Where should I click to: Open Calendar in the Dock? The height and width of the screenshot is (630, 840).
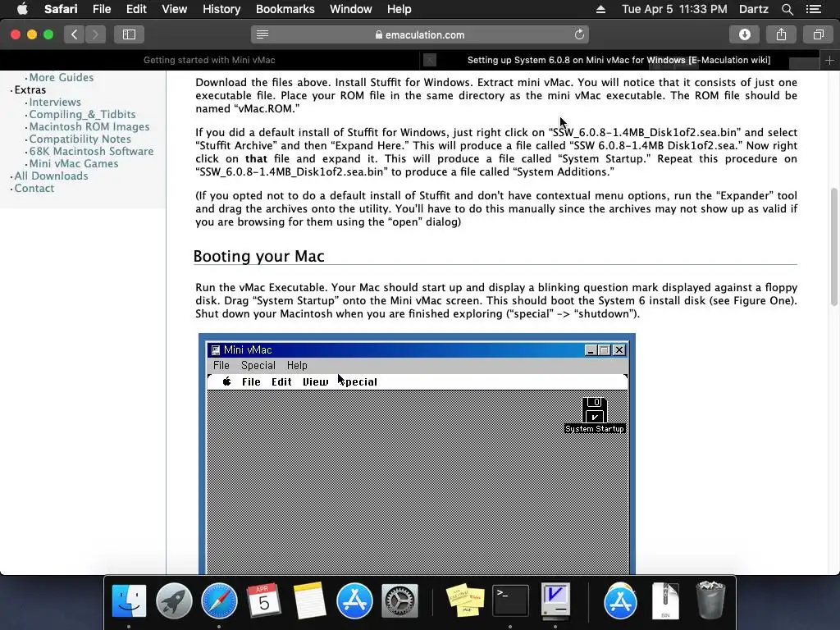click(263, 600)
